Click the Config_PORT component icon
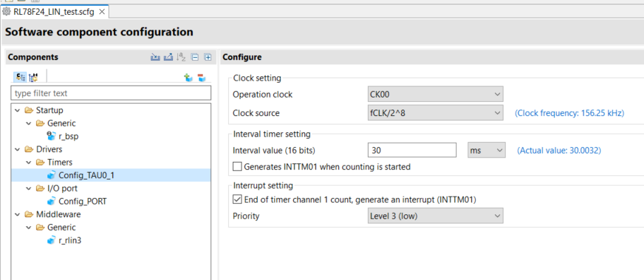 tap(52, 202)
